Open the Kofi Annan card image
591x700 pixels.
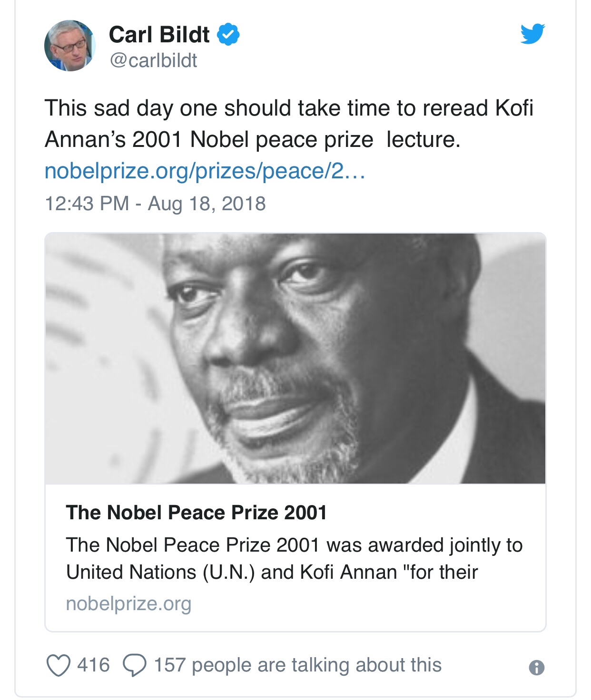(295, 358)
